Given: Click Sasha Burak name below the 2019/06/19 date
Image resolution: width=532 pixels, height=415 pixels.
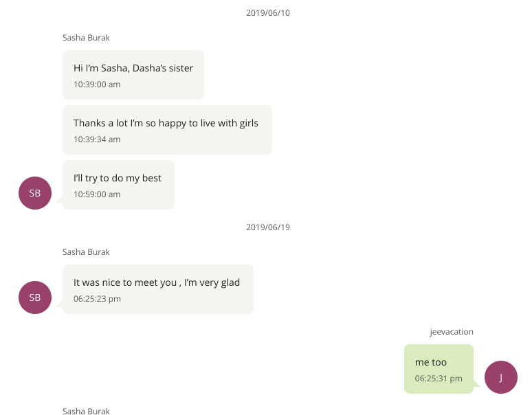Looking at the screenshot, I should tap(86, 252).
